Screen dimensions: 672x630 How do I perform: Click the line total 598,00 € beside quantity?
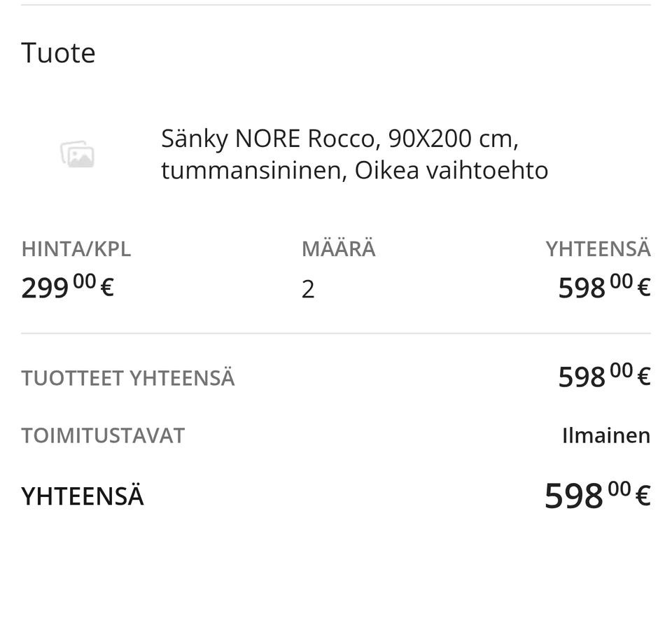(604, 287)
